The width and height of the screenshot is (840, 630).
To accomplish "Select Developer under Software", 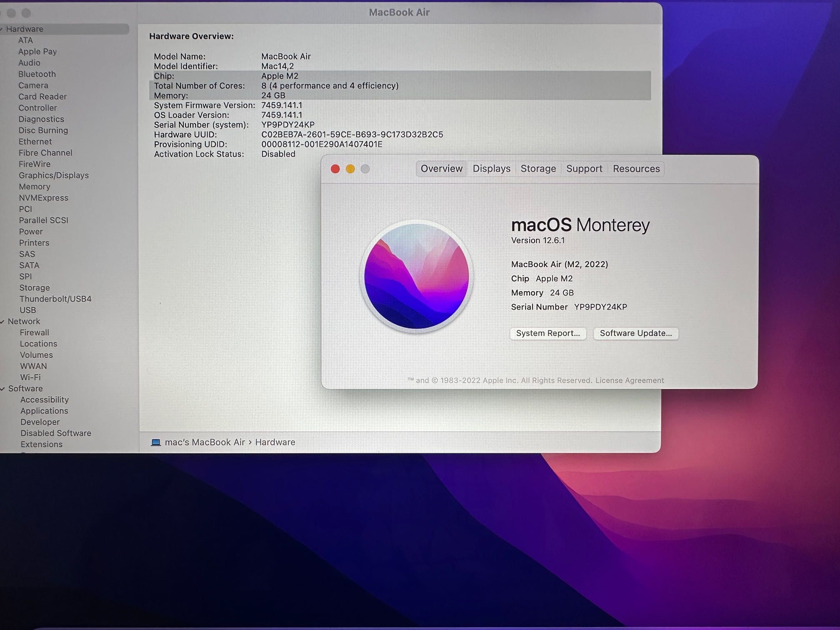I will (40, 422).
